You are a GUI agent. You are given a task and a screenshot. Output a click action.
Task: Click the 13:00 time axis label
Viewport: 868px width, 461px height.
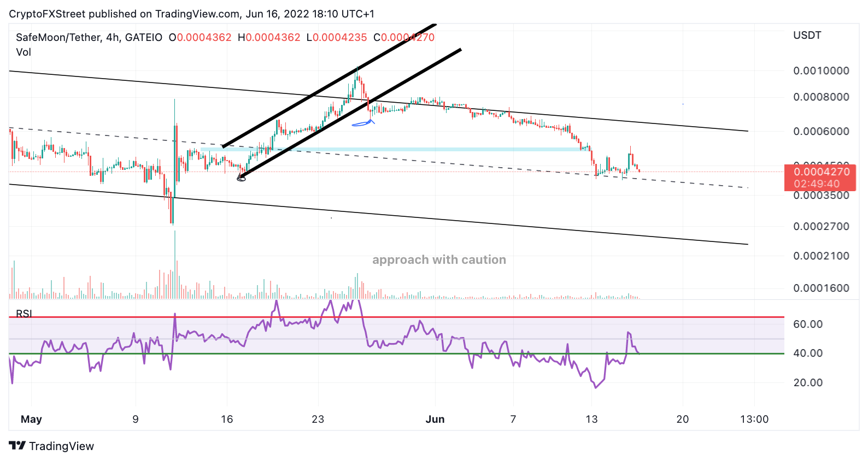[x=754, y=419]
